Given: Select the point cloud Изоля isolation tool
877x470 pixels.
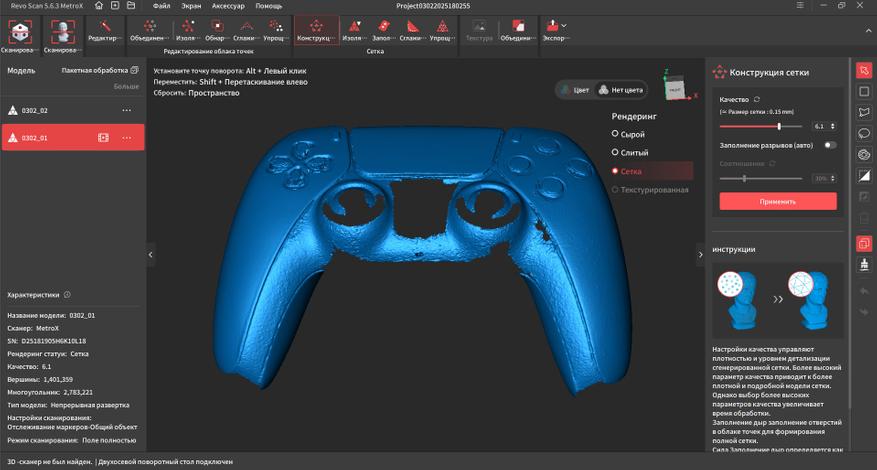Looking at the screenshot, I should [187, 30].
